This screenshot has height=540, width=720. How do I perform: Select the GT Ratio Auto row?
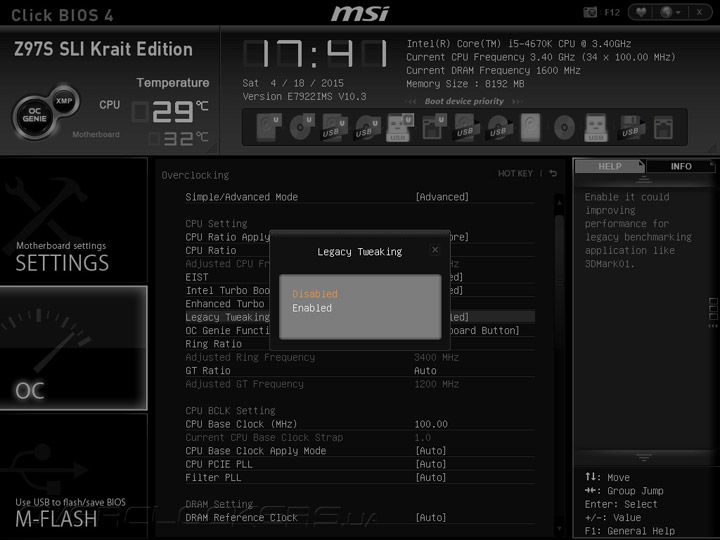pyautogui.click(x=360, y=371)
